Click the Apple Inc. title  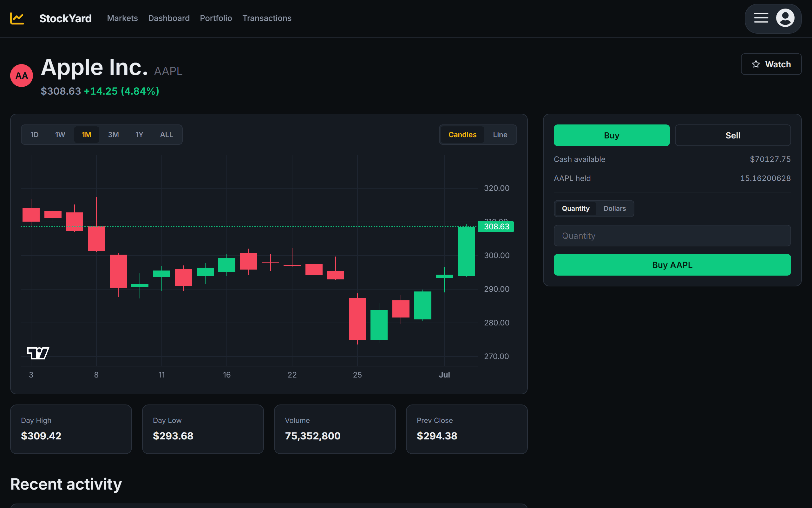point(94,68)
